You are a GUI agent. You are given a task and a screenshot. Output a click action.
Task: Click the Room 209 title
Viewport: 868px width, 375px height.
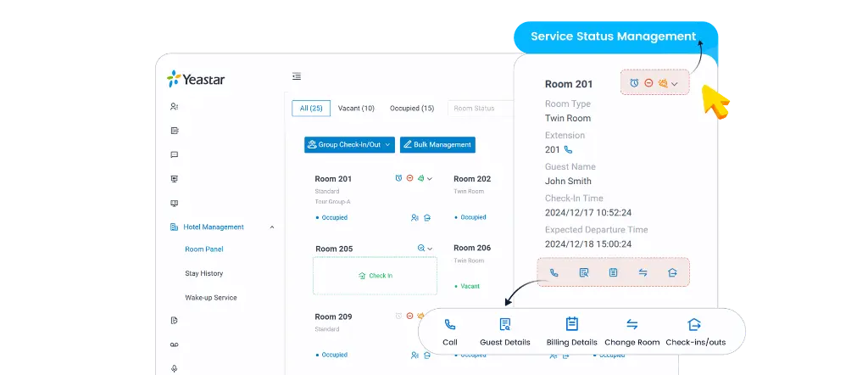point(333,316)
